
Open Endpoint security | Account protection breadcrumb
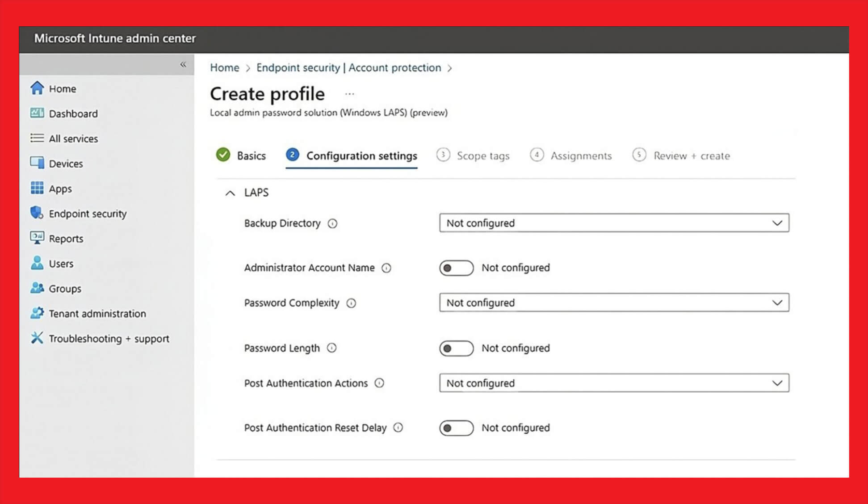coord(348,67)
